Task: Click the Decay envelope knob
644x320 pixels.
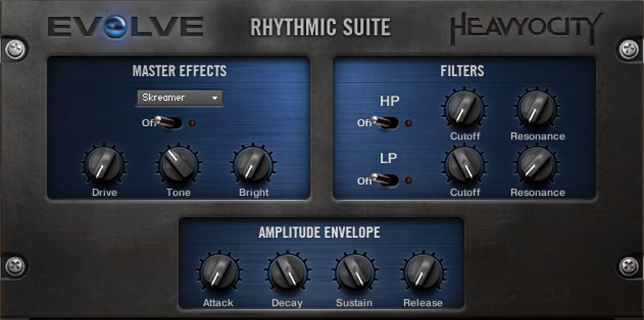Action: (286, 273)
